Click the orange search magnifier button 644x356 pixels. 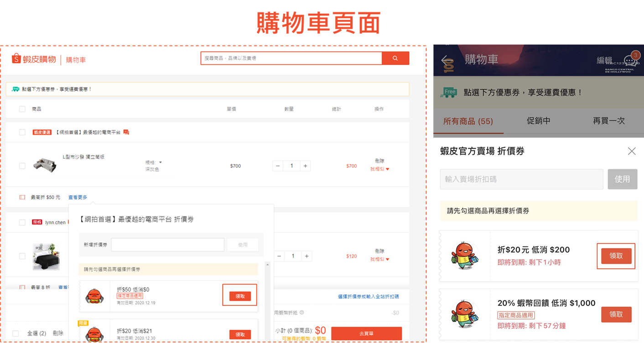coord(395,58)
